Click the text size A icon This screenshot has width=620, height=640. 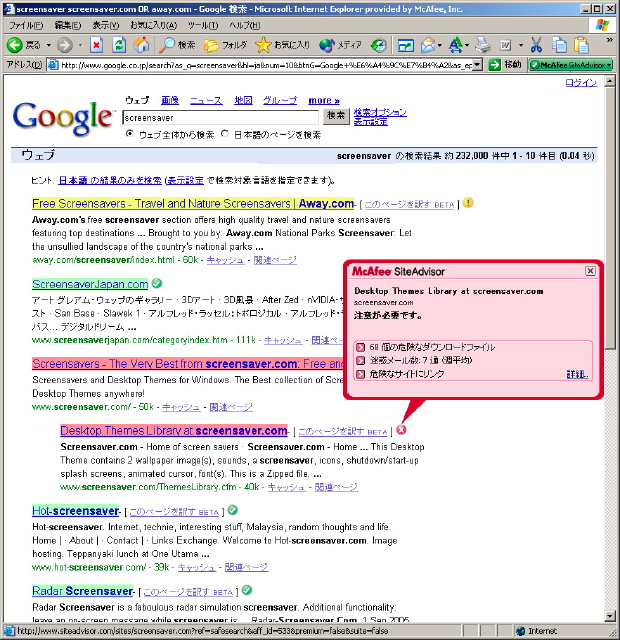[x=456, y=45]
